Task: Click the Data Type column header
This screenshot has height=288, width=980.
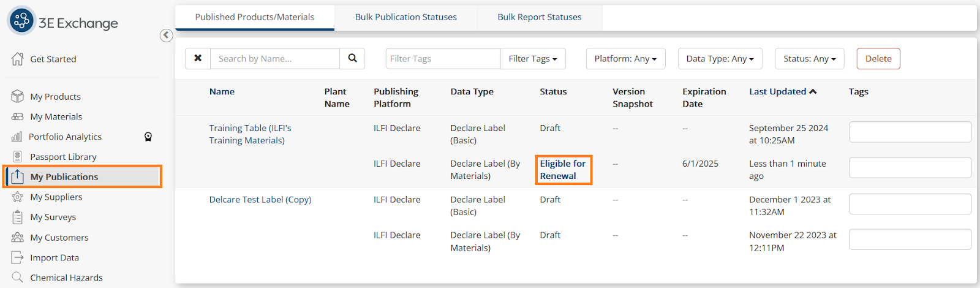Action: (472, 91)
